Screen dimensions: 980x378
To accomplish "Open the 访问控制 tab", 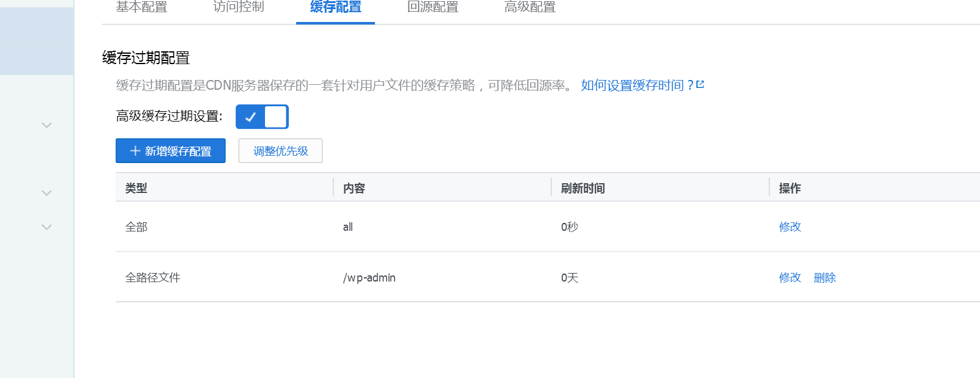I will tap(239, 7).
